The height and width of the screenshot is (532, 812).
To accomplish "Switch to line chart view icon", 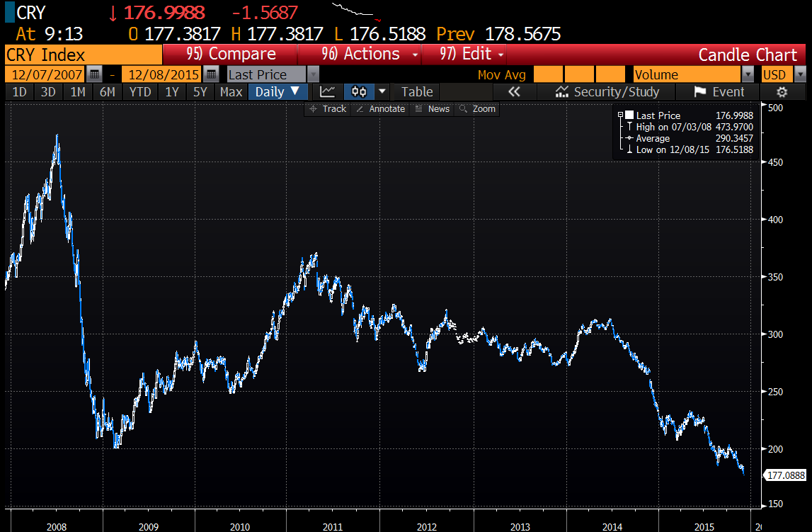I will tap(327, 91).
